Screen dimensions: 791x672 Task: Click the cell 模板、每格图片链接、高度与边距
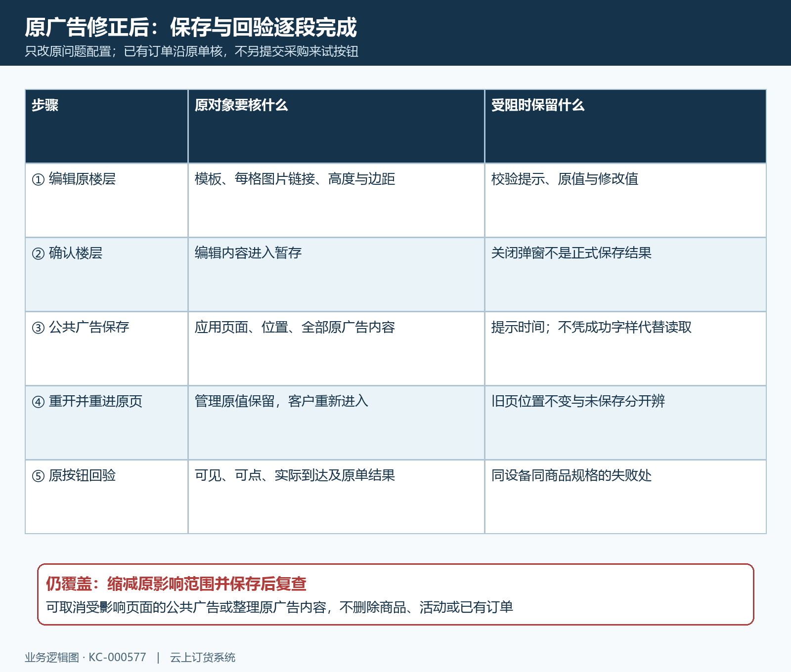[x=336, y=200]
